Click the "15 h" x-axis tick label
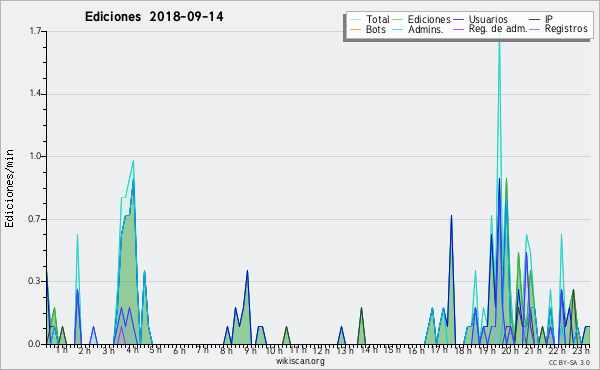 [392, 350]
